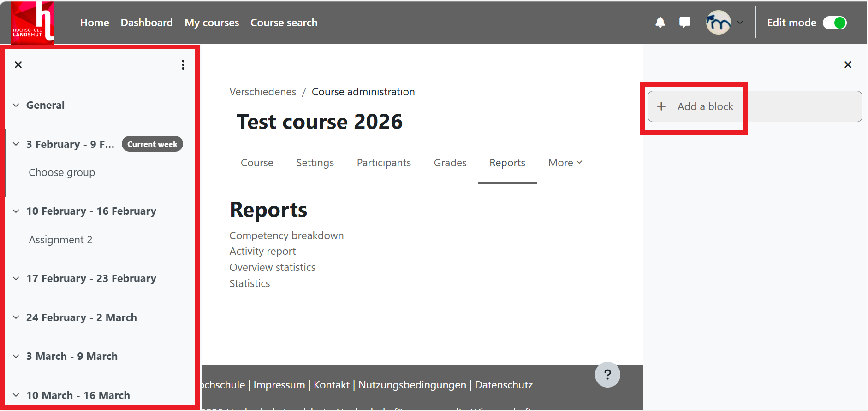Collapse the 24 February - 2 March section
The width and height of the screenshot is (868, 411).
click(16, 317)
